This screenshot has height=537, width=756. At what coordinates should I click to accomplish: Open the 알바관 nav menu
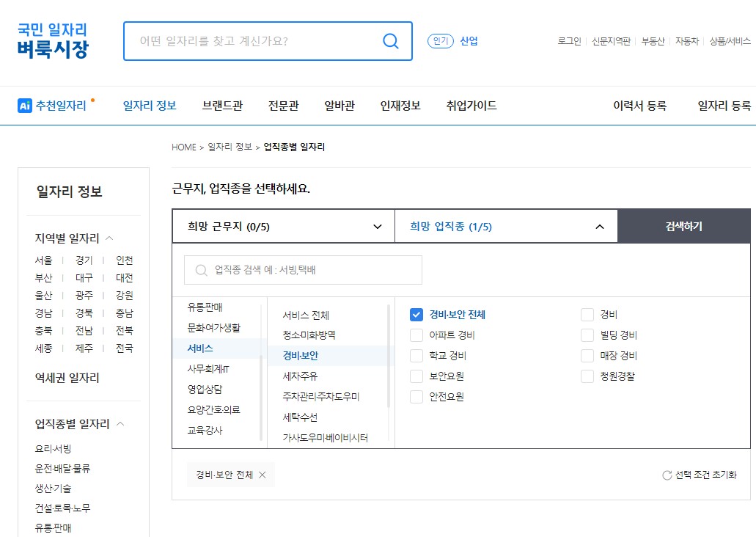(x=340, y=105)
